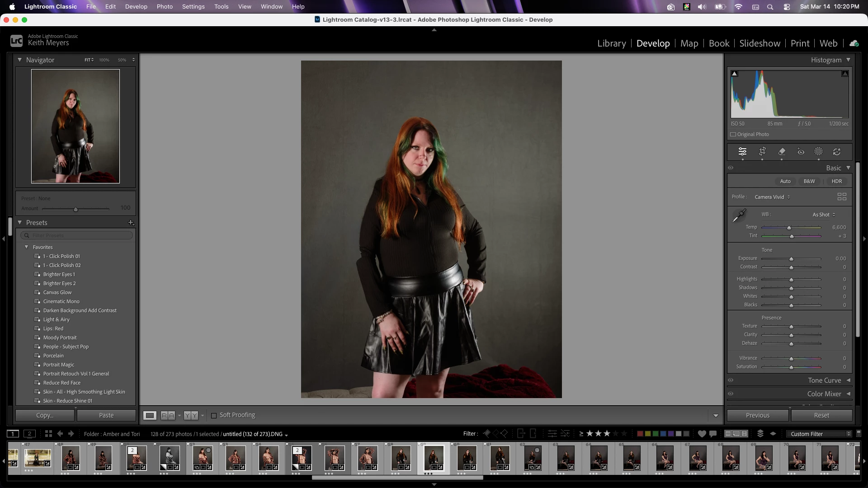
Task: Open the Red Eye correction tool
Action: pos(801,152)
